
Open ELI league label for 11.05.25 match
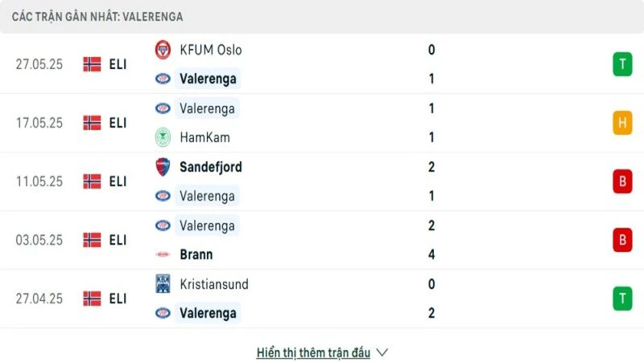(118, 182)
